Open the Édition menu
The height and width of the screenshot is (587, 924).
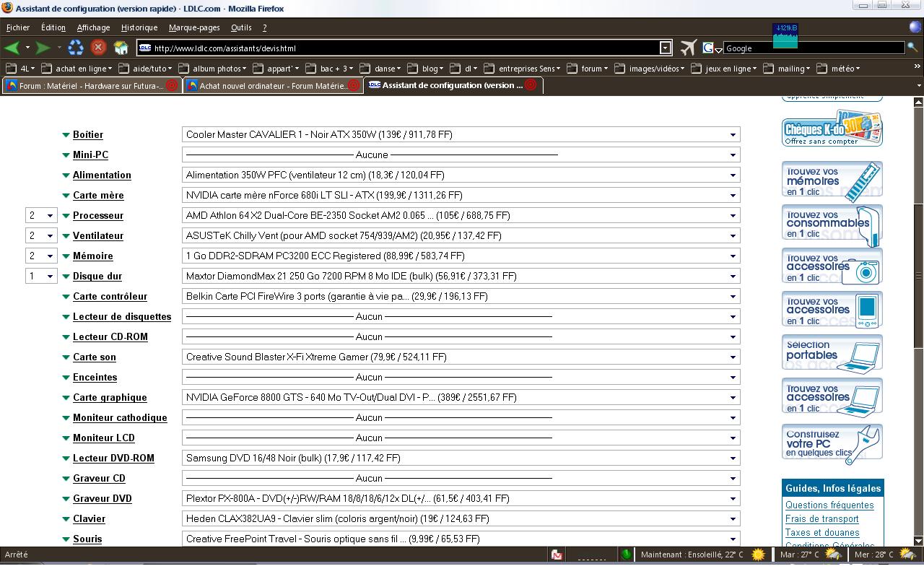[53, 27]
